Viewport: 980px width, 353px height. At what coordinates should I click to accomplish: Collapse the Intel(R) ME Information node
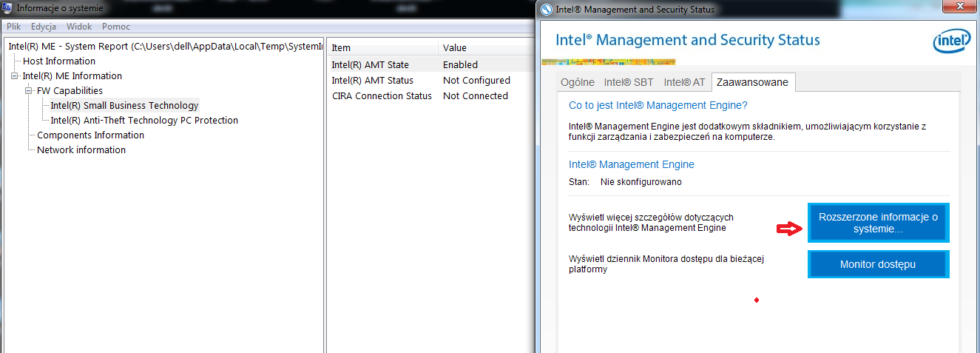tap(15, 76)
